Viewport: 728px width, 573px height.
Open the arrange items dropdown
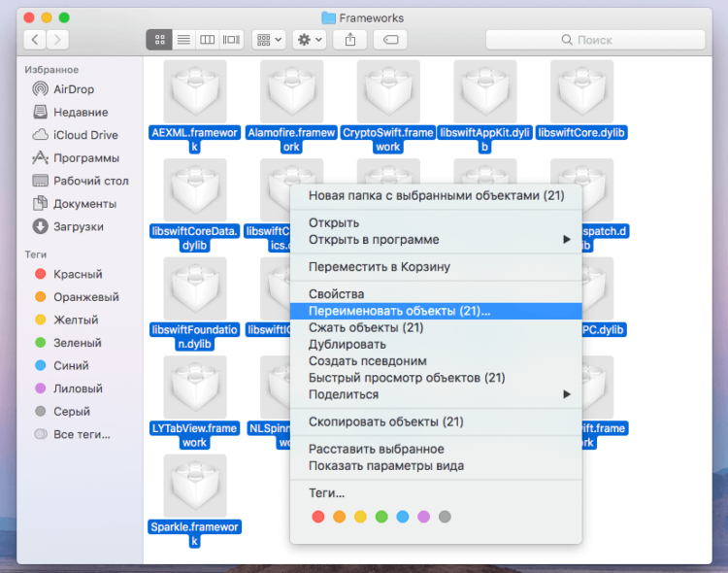point(269,40)
